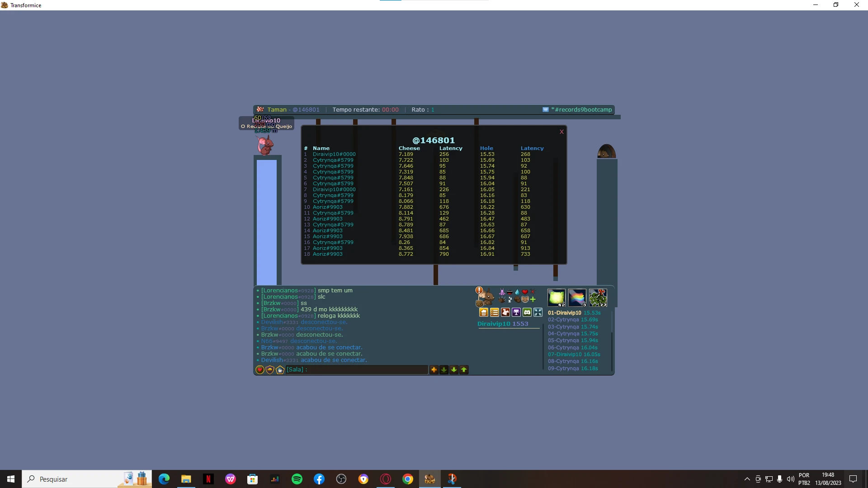The width and height of the screenshot is (868, 488).
Task: Click chat message '439 d mo kkkkkkkkk'
Action: coord(329,310)
